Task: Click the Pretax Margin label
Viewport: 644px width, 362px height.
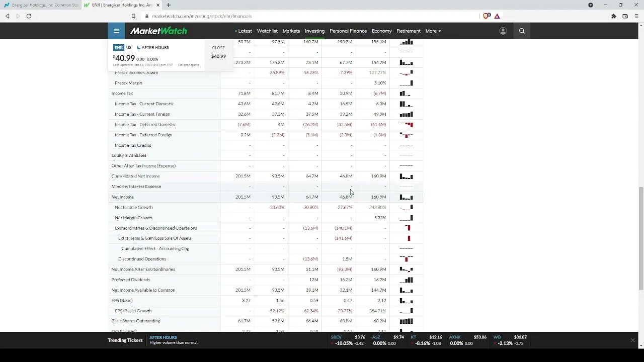Action: pos(128,83)
